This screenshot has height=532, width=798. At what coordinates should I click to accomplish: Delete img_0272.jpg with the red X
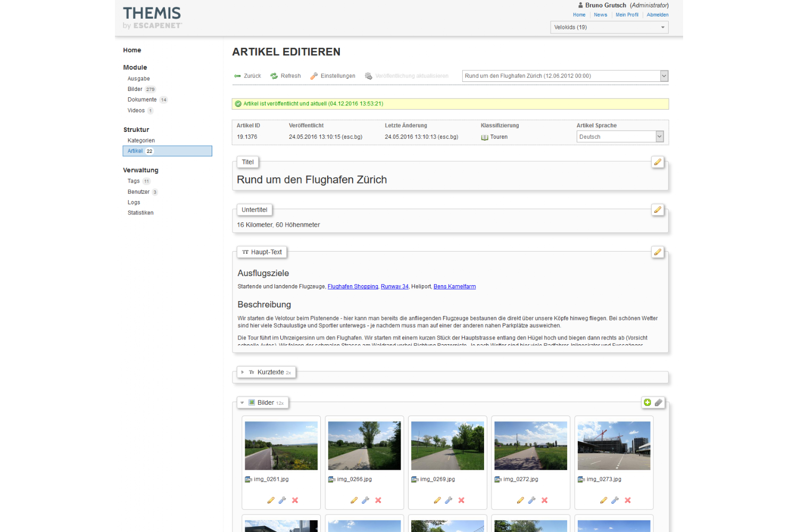pyautogui.click(x=544, y=500)
